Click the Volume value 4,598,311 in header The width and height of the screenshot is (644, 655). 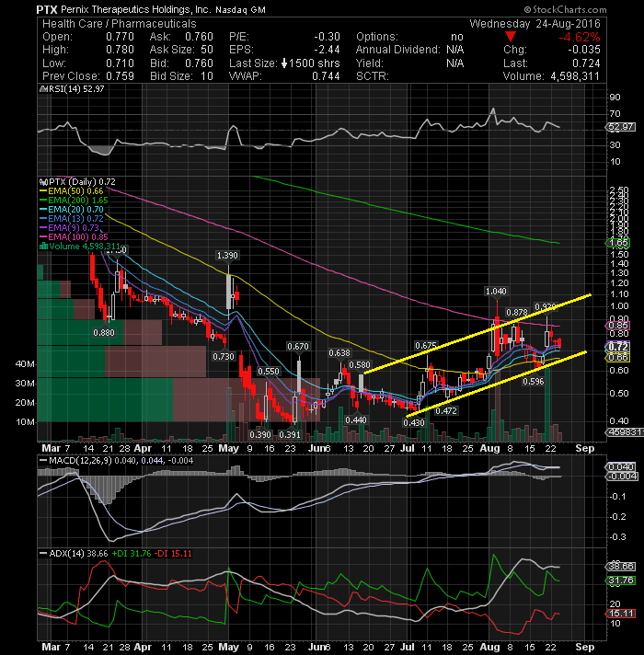575,76
